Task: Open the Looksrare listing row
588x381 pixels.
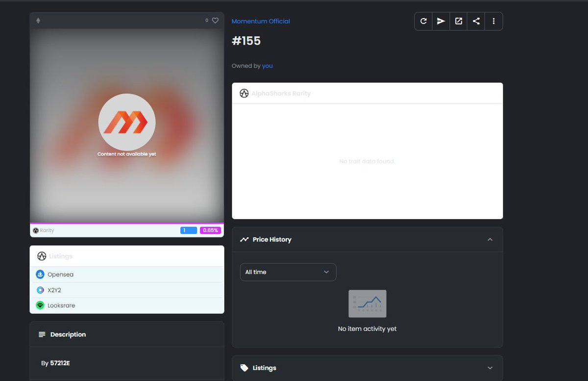Action: pyautogui.click(x=127, y=305)
